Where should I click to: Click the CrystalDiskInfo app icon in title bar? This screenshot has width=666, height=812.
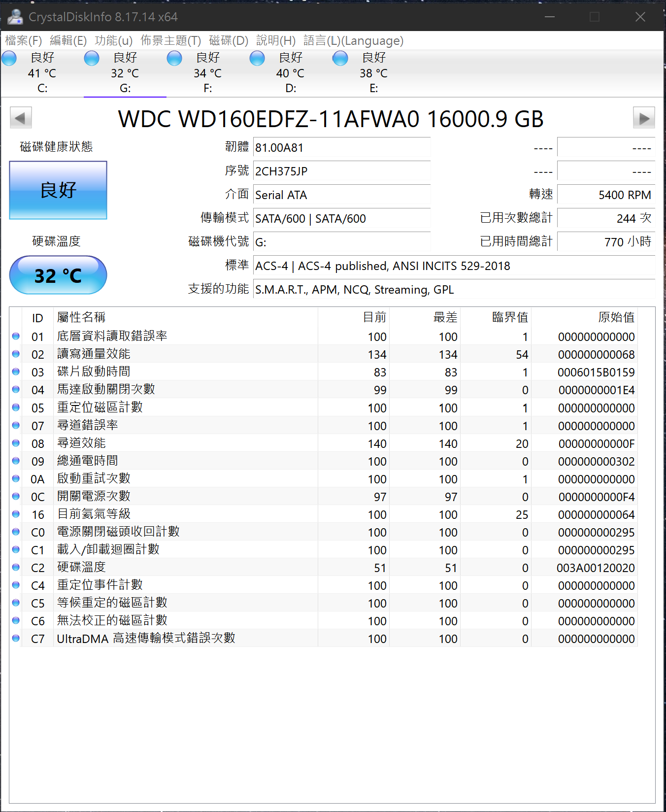point(15,17)
